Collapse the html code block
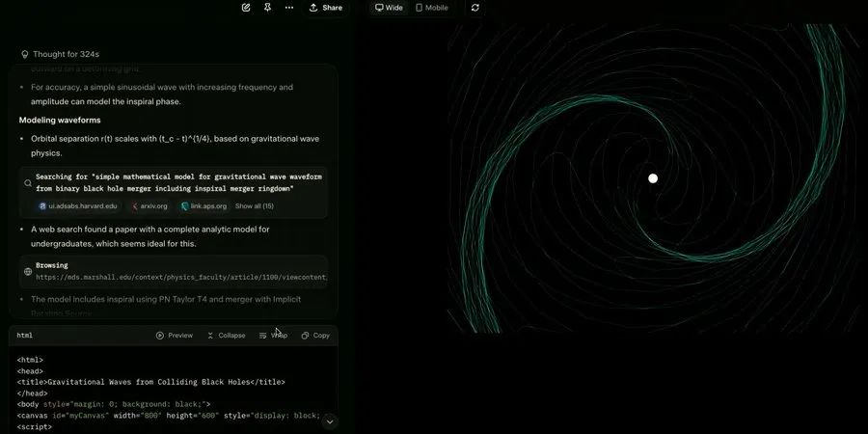The width and height of the screenshot is (868, 434). tap(226, 336)
